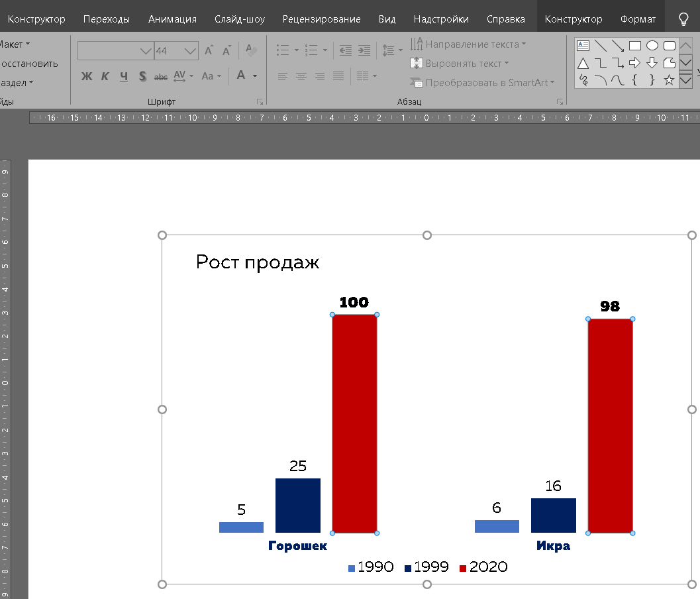
Task: Click Преобразовать в SmartArt
Action: (x=482, y=83)
